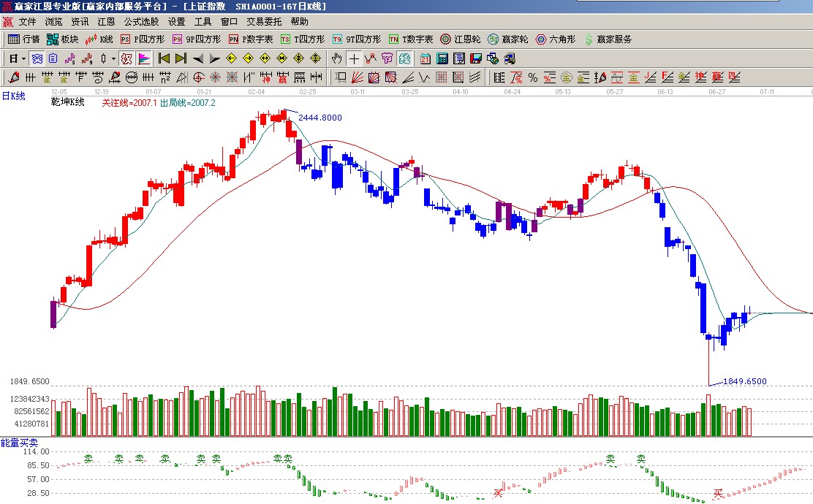
Task: Toggle the crosshair cursor button
Action: [354, 58]
